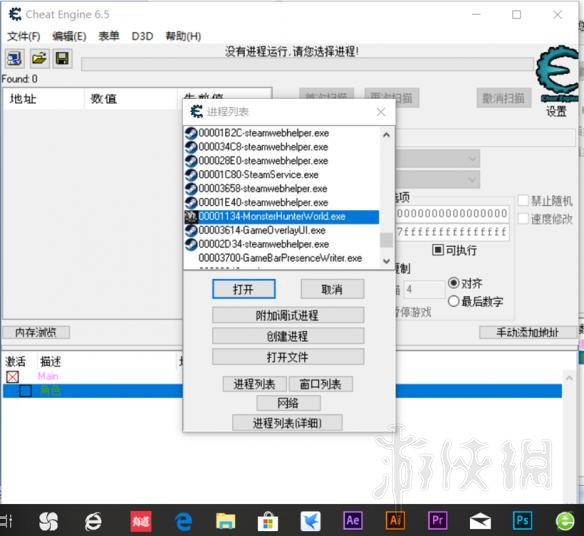Click 进程列表(详细) button
The image size is (584, 536).
click(x=287, y=423)
